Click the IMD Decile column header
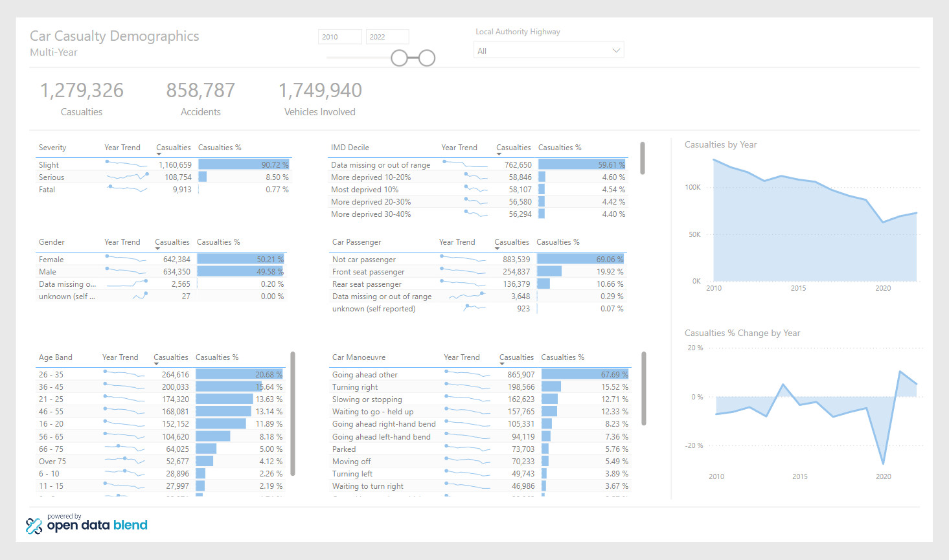The height and width of the screenshot is (560, 949). coord(350,148)
